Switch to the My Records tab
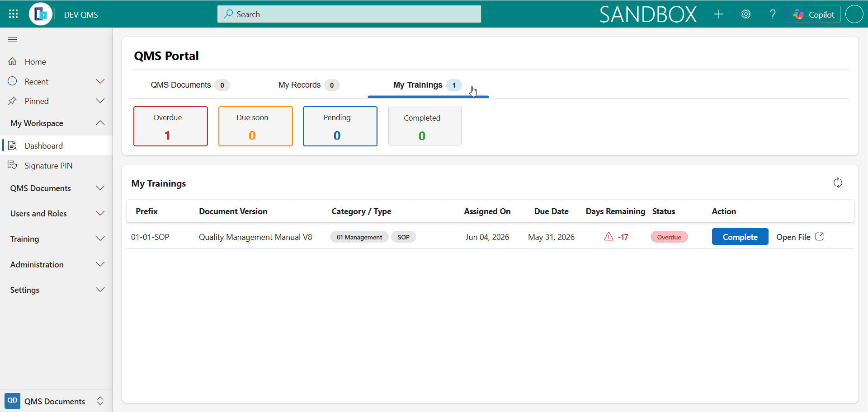 309,85
